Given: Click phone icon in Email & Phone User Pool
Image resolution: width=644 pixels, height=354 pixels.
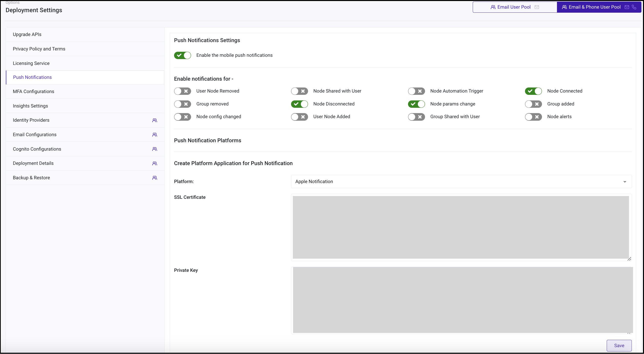Looking at the screenshot, I should click(634, 7).
